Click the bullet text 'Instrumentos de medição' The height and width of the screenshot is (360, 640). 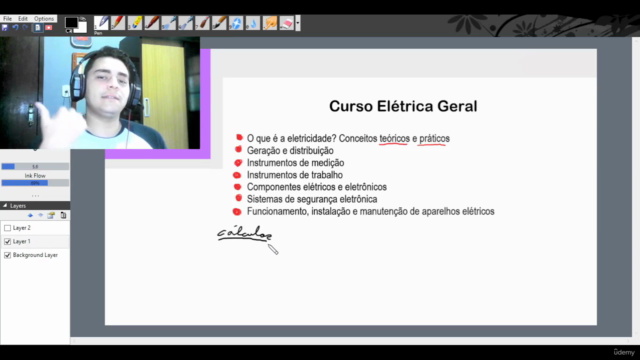pos(296,163)
